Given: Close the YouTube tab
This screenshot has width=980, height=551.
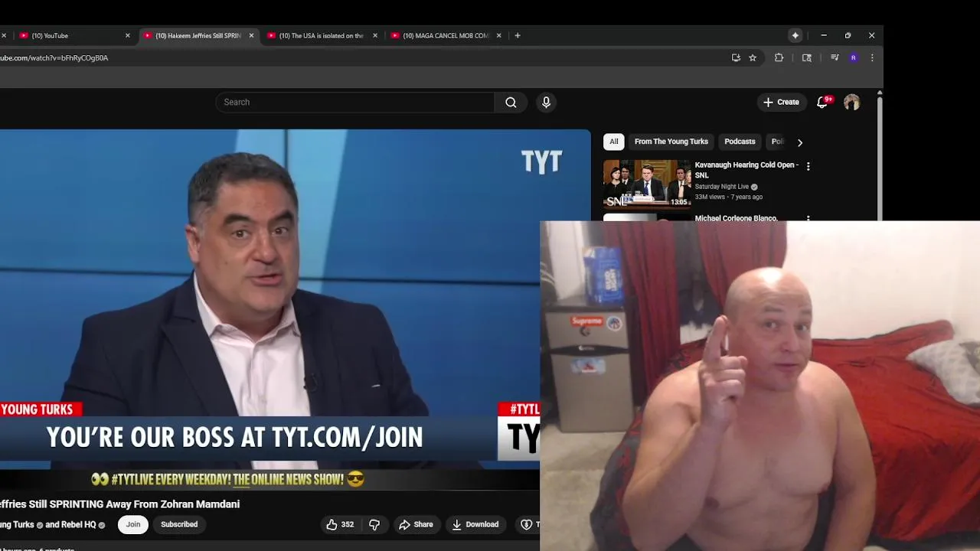Looking at the screenshot, I should click(x=128, y=36).
